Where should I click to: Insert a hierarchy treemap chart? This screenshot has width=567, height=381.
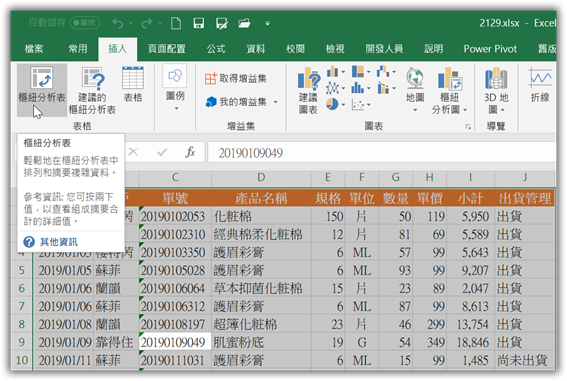point(358,71)
